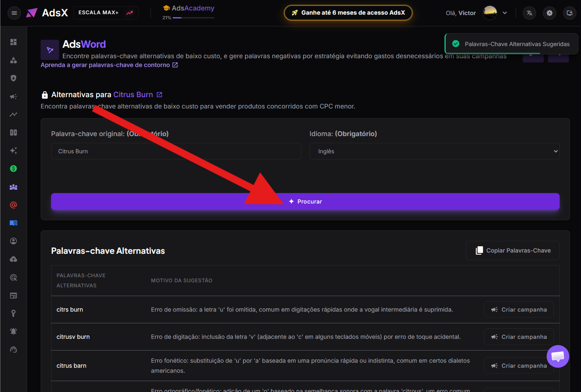This screenshot has height=392, width=581.
Task: Open the trend line icon in the sidebar
Action: [13, 114]
